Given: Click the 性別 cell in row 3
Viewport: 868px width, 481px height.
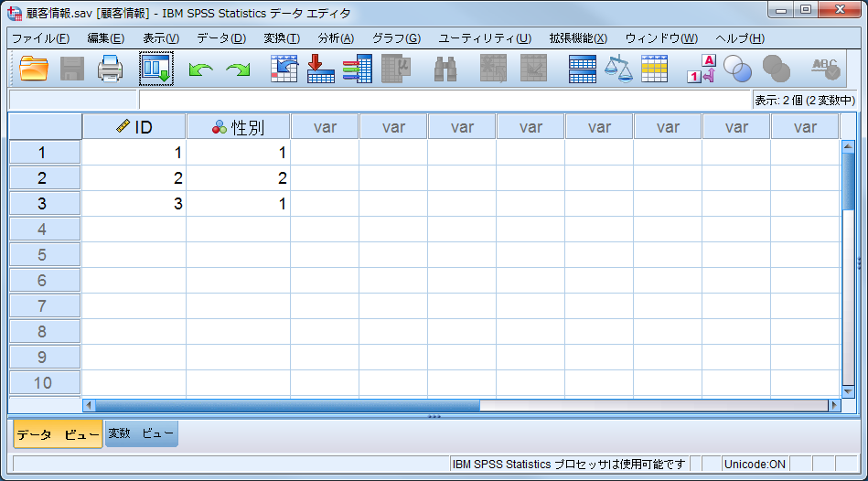Looking at the screenshot, I should (238, 203).
